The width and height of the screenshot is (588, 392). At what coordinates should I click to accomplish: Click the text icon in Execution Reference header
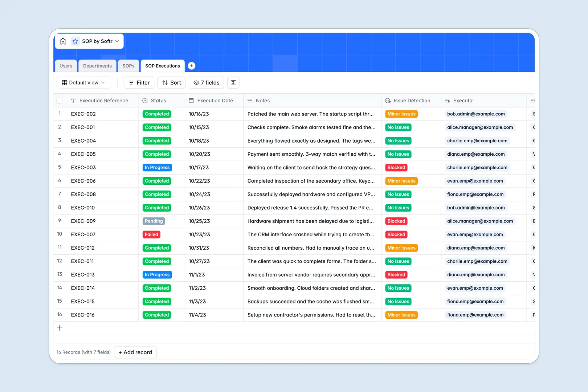point(73,100)
